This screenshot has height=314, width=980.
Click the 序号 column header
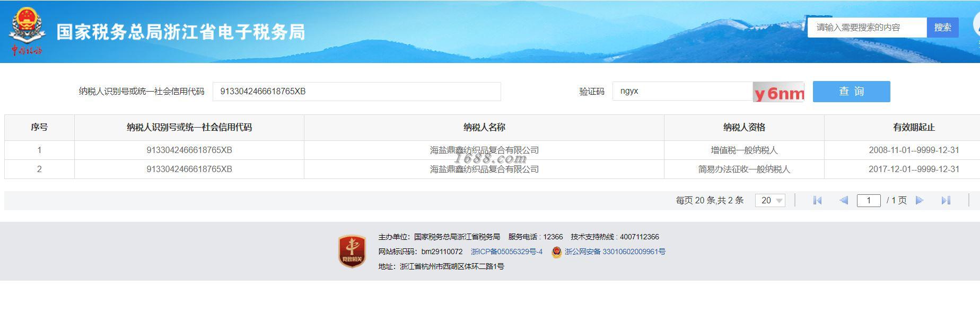coord(39,128)
